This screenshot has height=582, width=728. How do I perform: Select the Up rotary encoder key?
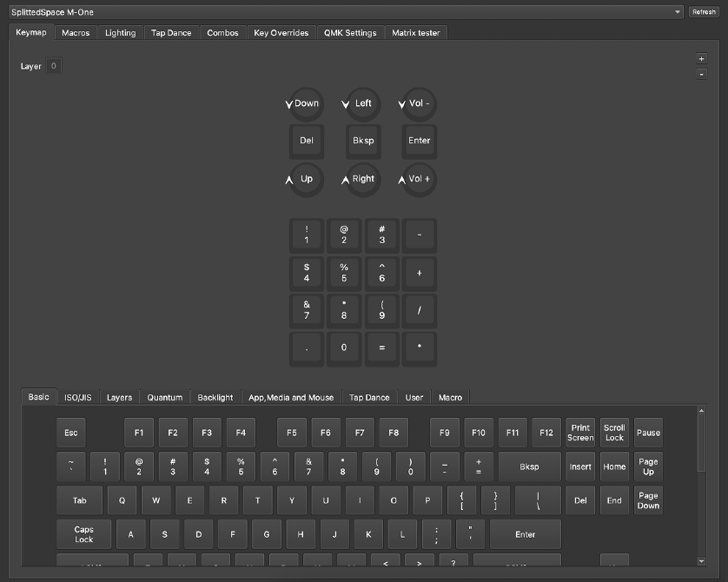[x=307, y=179]
